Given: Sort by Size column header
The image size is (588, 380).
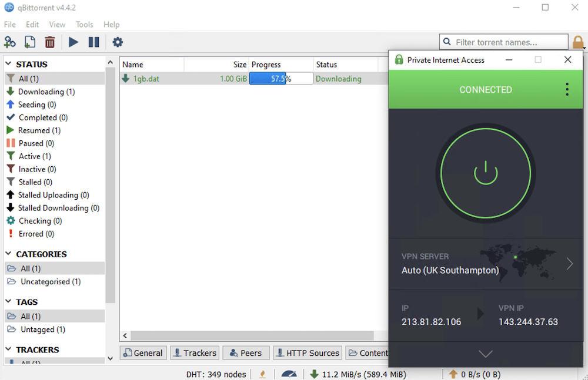Looking at the screenshot, I should pyautogui.click(x=216, y=65).
